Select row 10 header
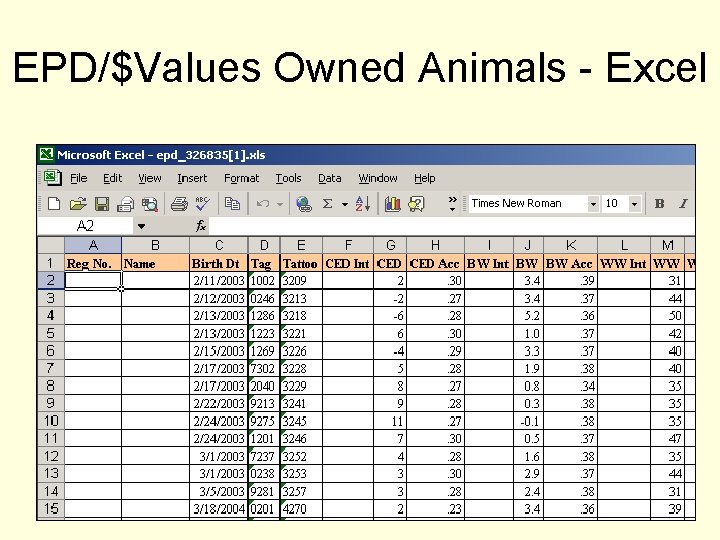The height and width of the screenshot is (540, 720). [51, 421]
